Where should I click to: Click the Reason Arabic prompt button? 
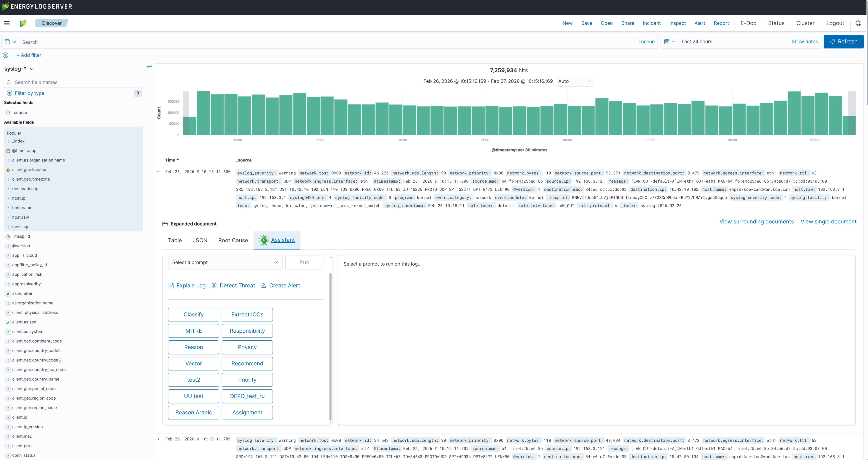tap(193, 412)
